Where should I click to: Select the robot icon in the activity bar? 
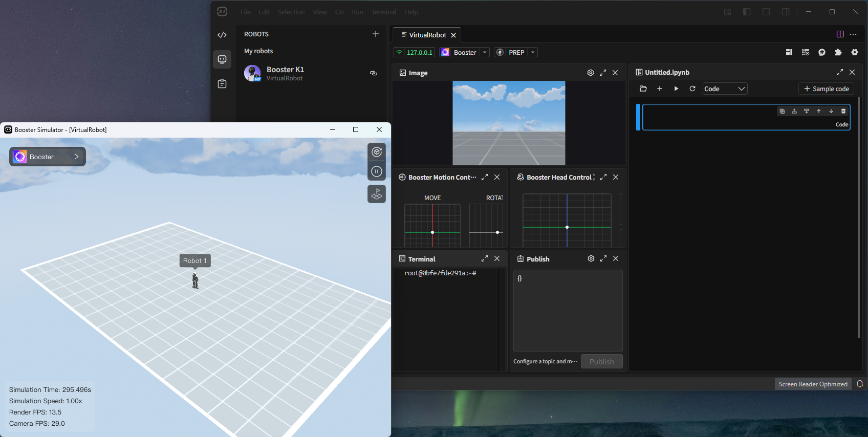222,59
